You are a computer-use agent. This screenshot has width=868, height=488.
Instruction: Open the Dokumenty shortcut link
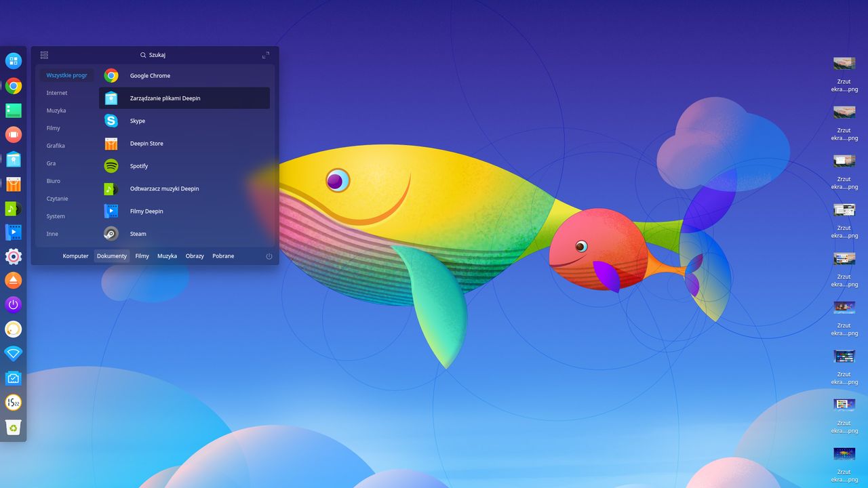[x=112, y=256]
